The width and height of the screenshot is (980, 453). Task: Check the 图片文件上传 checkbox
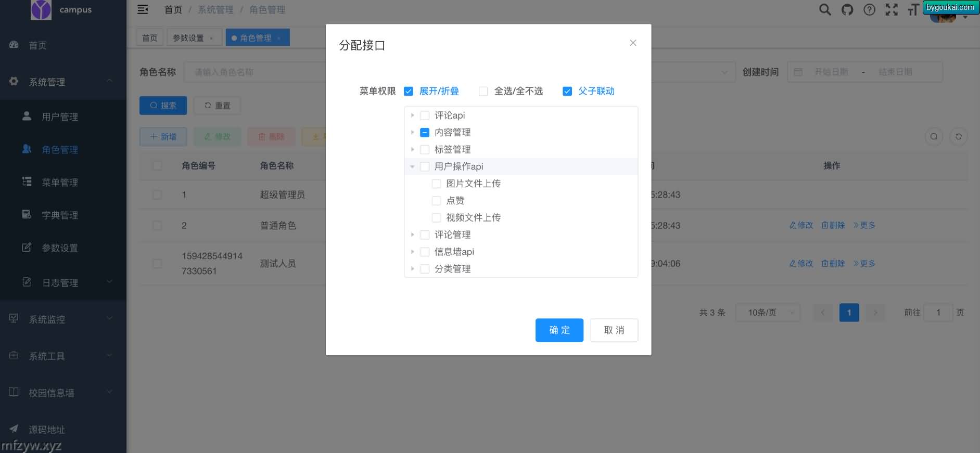(437, 184)
